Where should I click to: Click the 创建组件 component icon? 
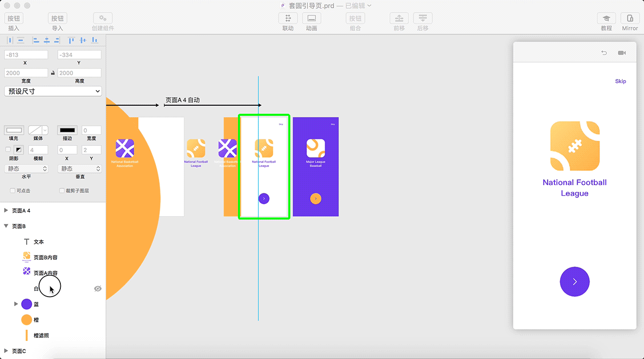(x=103, y=19)
